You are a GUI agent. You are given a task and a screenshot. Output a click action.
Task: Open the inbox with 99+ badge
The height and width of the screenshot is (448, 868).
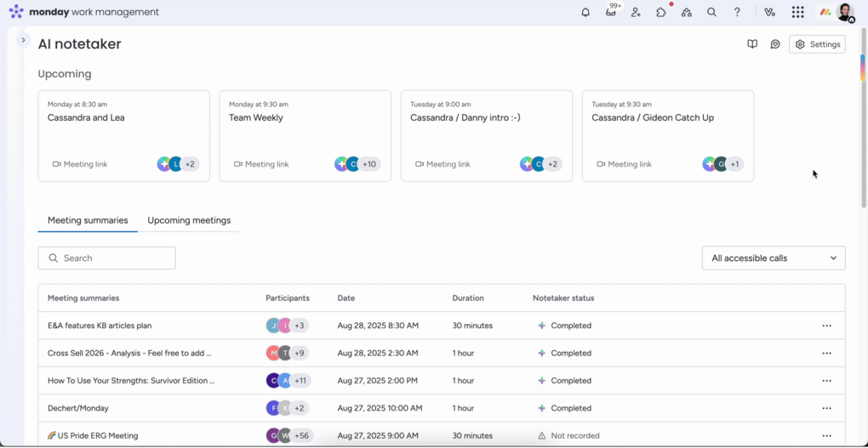(611, 12)
